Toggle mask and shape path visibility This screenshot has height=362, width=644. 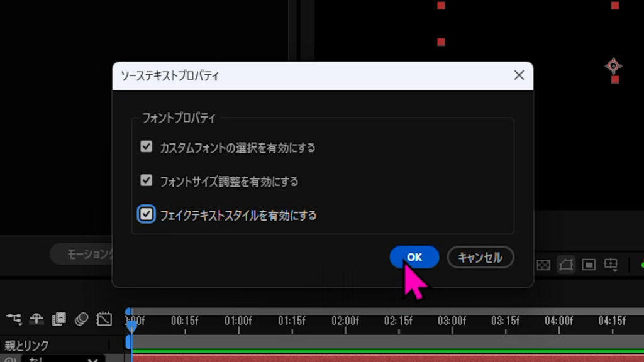point(566,265)
